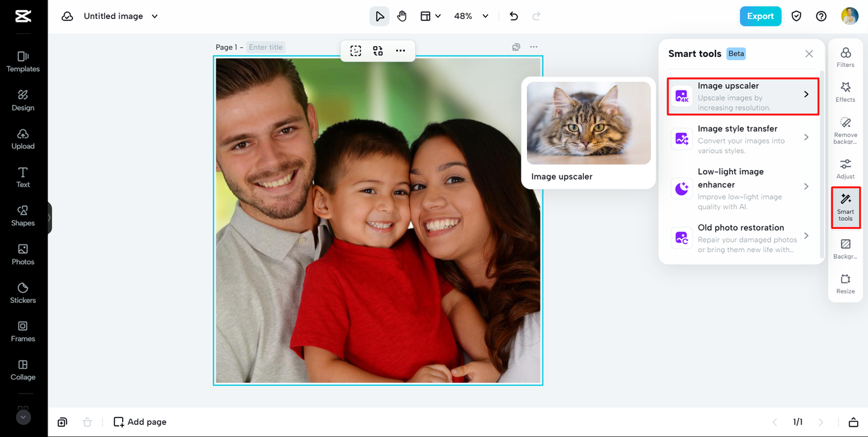868x437 pixels.
Task: Click the Add page button
Action: point(140,422)
